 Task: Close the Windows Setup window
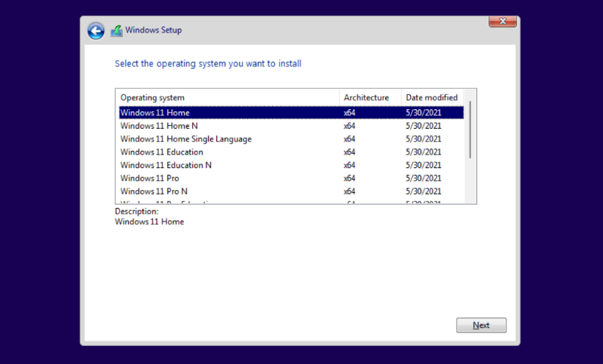[502, 21]
